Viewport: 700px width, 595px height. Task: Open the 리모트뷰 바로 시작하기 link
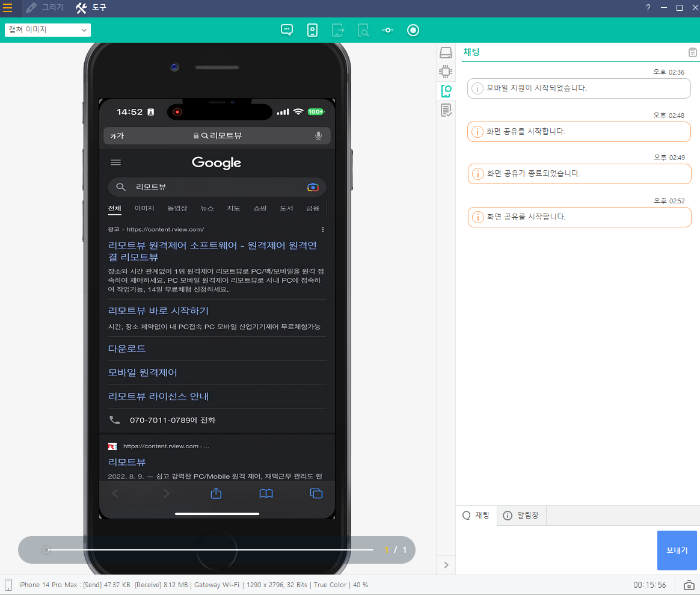pyautogui.click(x=159, y=311)
